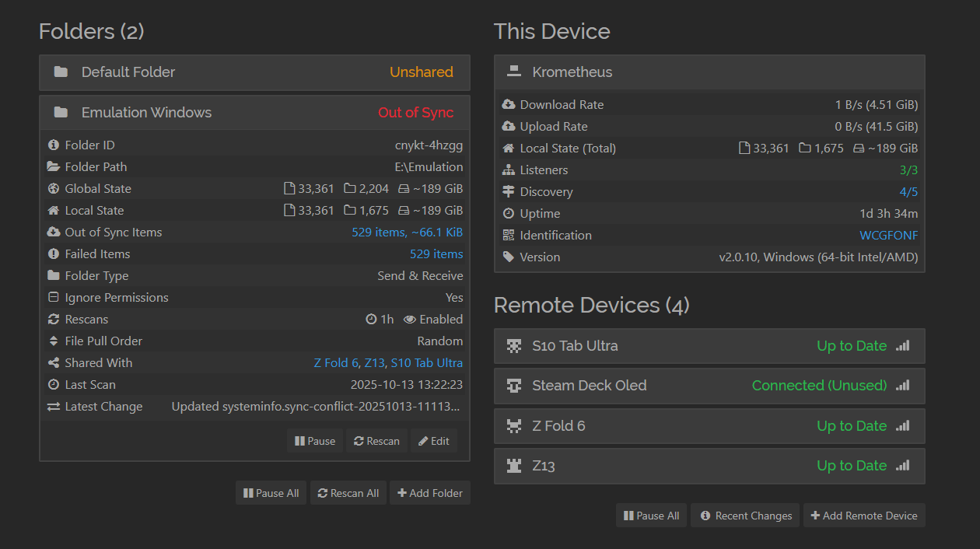Pause all remote devices

click(x=651, y=516)
